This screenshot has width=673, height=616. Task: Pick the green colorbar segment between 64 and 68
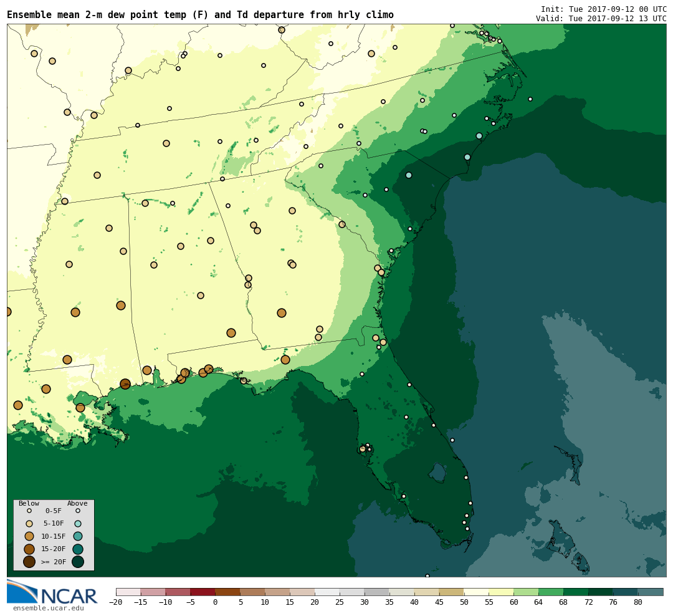pos(551,592)
